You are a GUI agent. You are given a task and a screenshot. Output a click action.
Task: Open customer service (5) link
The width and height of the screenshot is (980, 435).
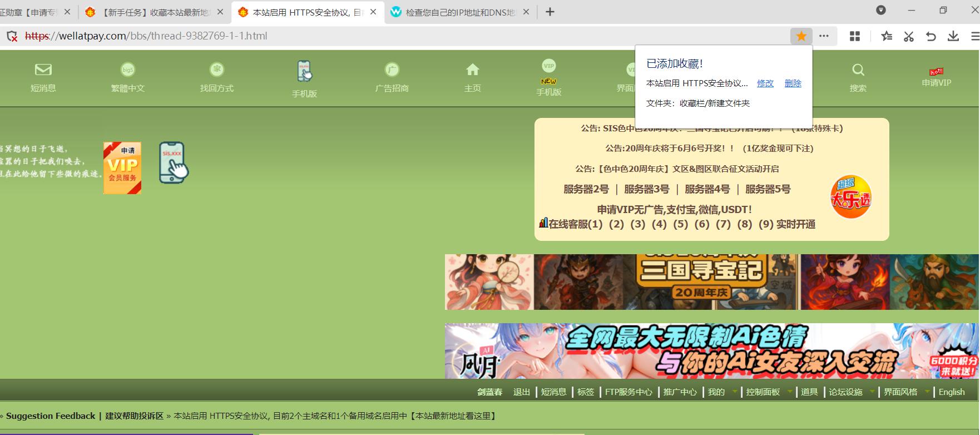click(681, 224)
